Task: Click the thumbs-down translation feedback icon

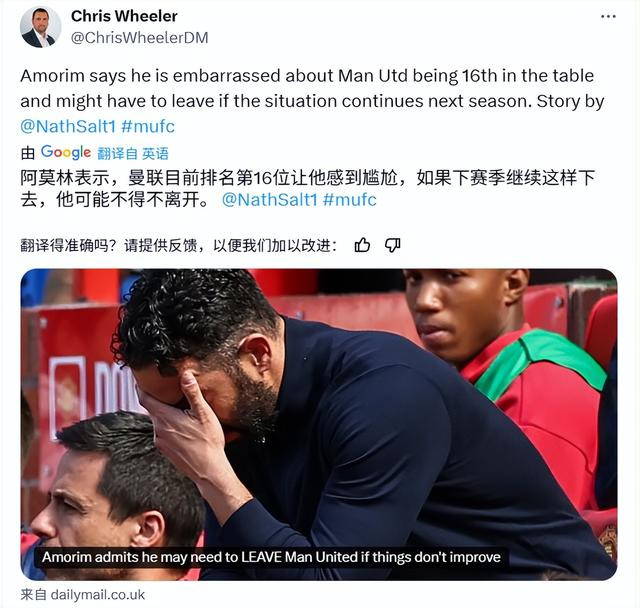Action: coord(393,245)
